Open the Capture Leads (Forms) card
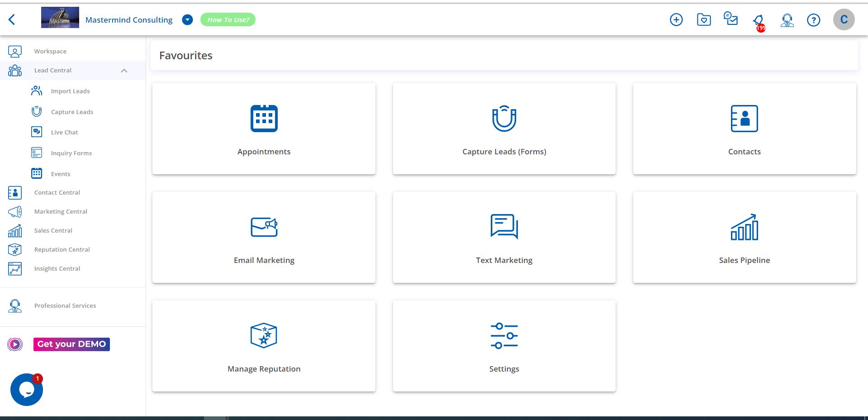This screenshot has height=420, width=868. coord(504,129)
